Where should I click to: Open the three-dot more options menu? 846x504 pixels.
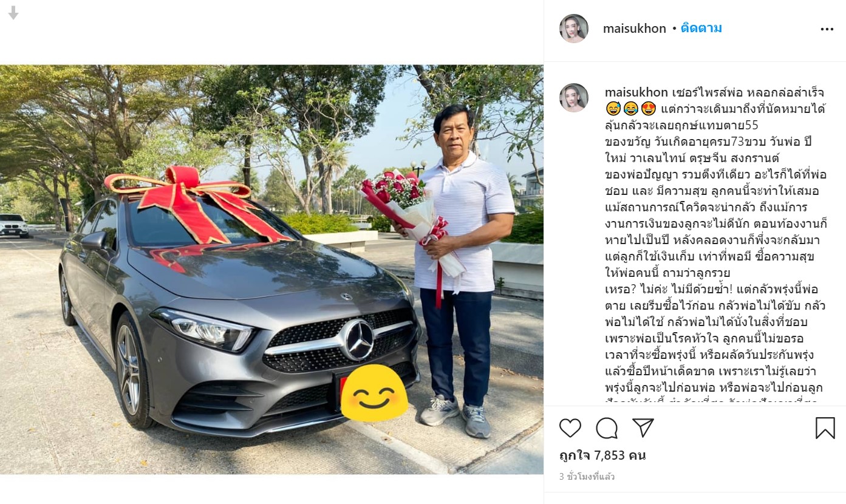pyautogui.click(x=827, y=29)
